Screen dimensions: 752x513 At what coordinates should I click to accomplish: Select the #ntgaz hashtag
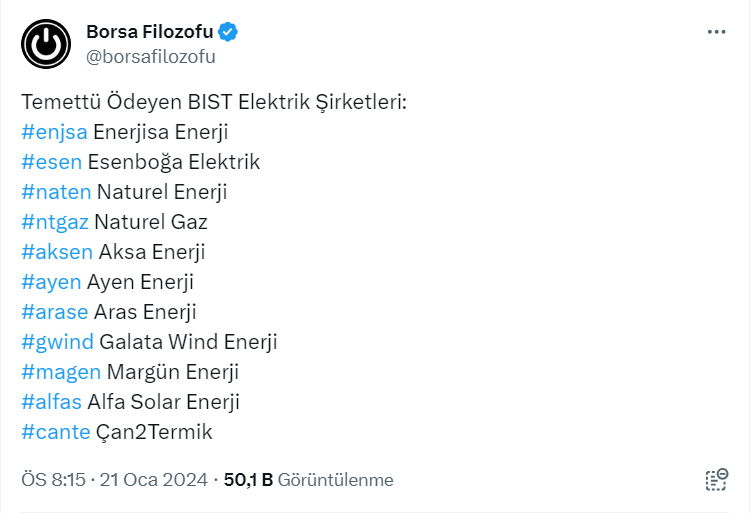point(54,222)
